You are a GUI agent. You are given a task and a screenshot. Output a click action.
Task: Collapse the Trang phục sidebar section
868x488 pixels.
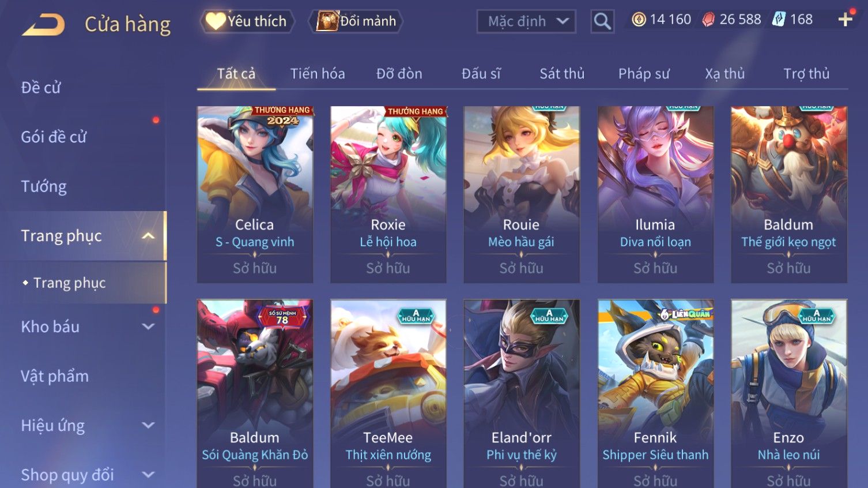click(148, 236)
